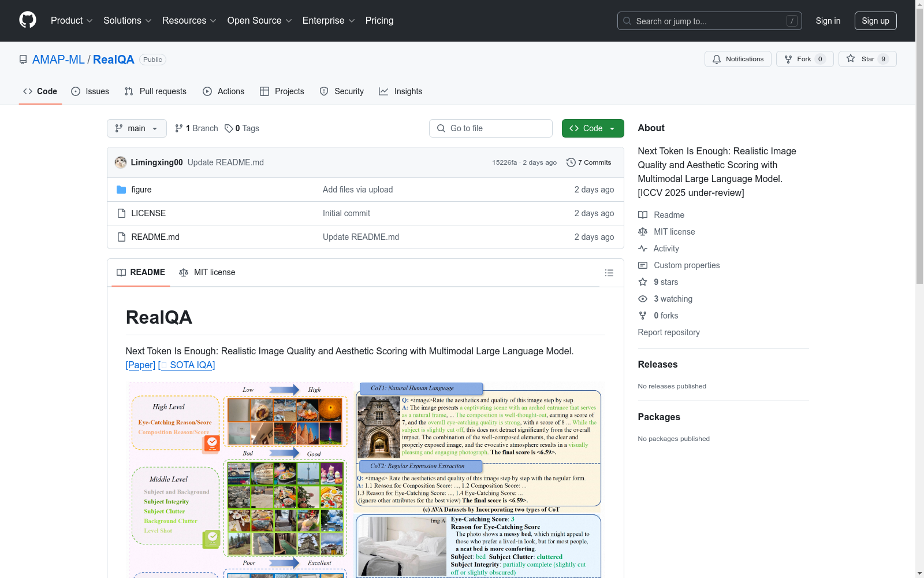Click the scales icon beside MIT license in About

click(x=643, y=232)
